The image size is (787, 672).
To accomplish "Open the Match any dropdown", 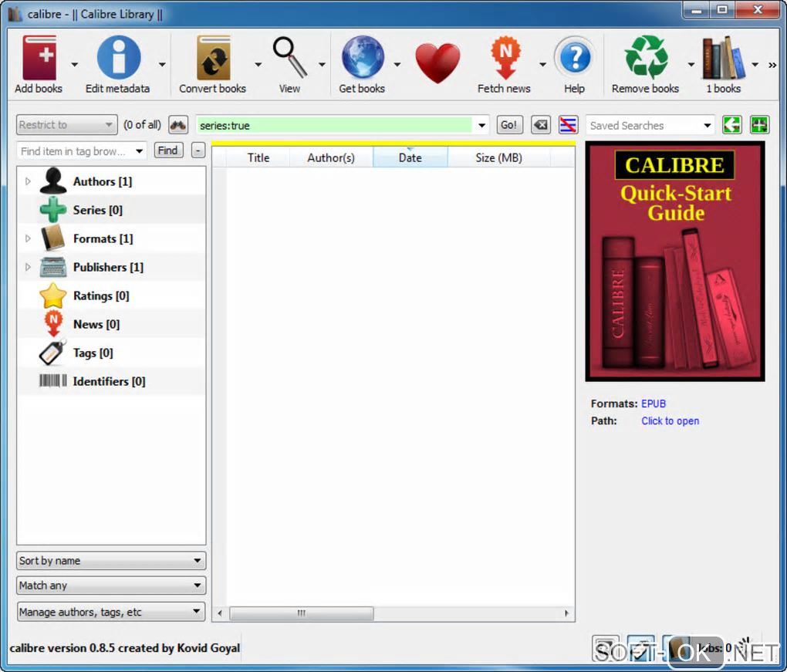I will [x=111, y=585].
